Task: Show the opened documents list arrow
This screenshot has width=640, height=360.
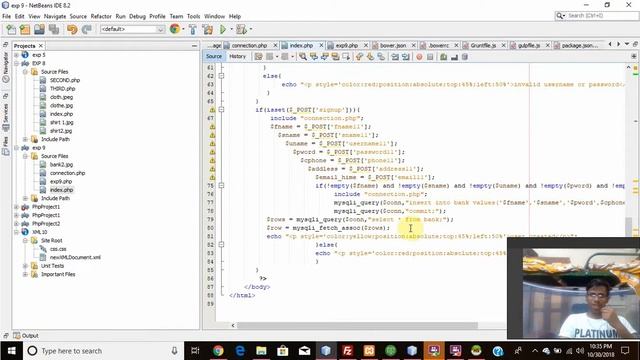Action: tap(627, 44)
